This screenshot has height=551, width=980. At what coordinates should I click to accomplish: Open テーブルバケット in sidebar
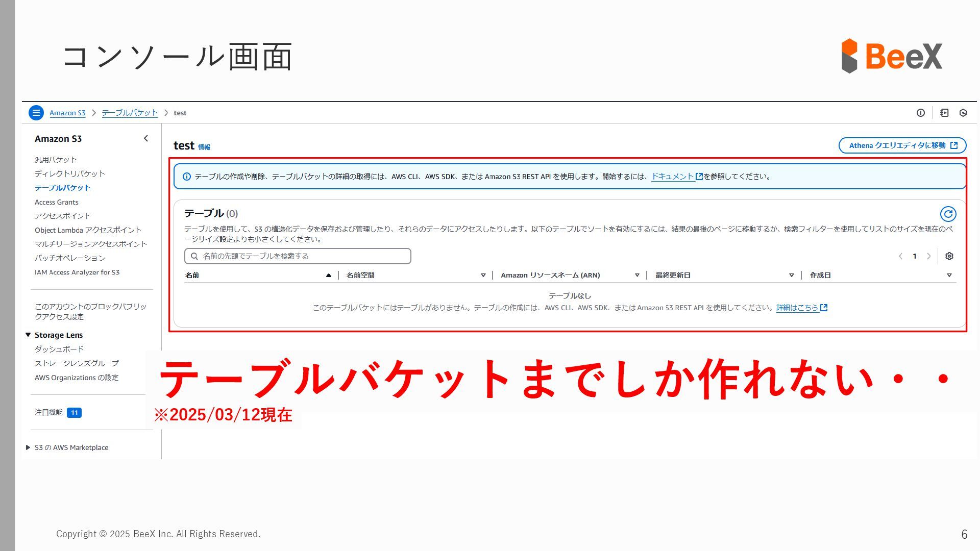click(x=62, y=188)
